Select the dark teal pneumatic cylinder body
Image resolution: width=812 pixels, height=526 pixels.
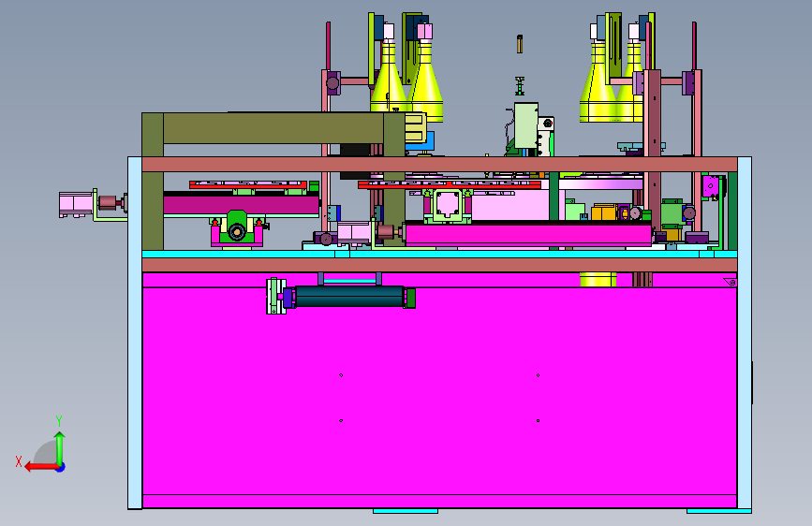[349, 297]
